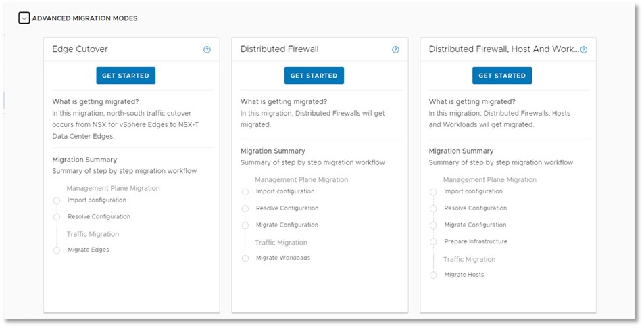Start the Distributed Firewall migration

(314, 76)
